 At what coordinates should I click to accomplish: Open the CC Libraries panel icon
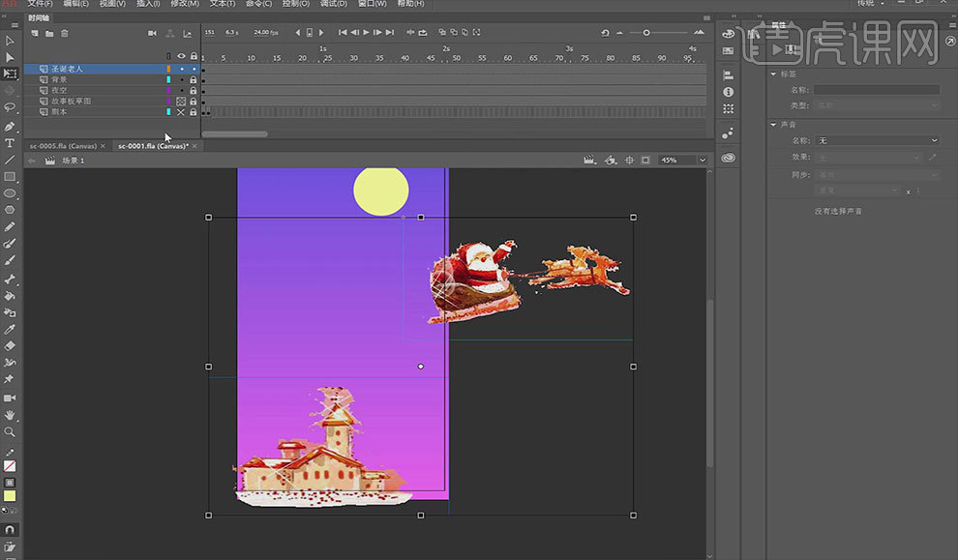click(728, 158)
